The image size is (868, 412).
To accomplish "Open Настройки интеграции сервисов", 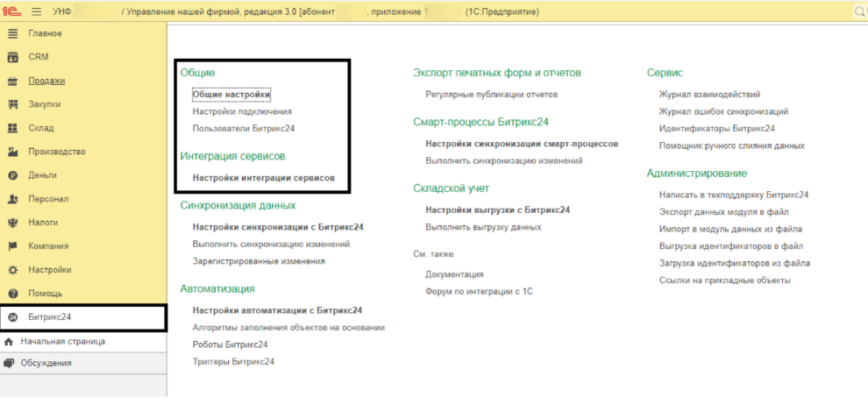I will point(264,178).
